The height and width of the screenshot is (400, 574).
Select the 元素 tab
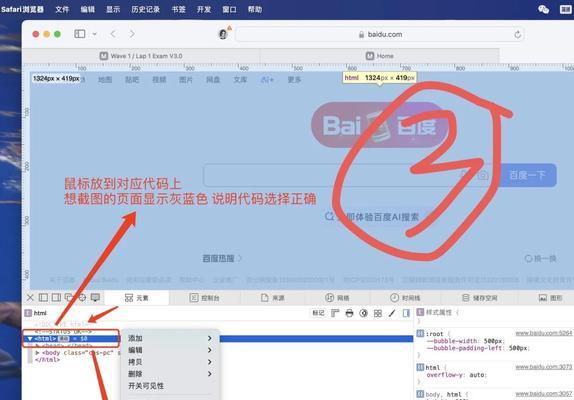(x=137, y=298)
